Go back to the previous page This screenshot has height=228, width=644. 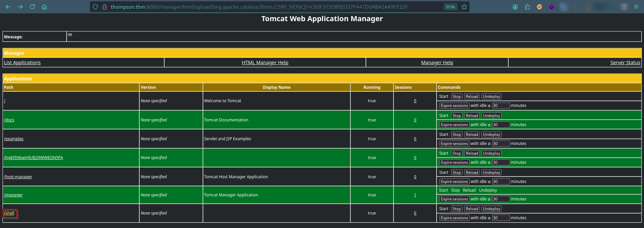click(8, 7)
